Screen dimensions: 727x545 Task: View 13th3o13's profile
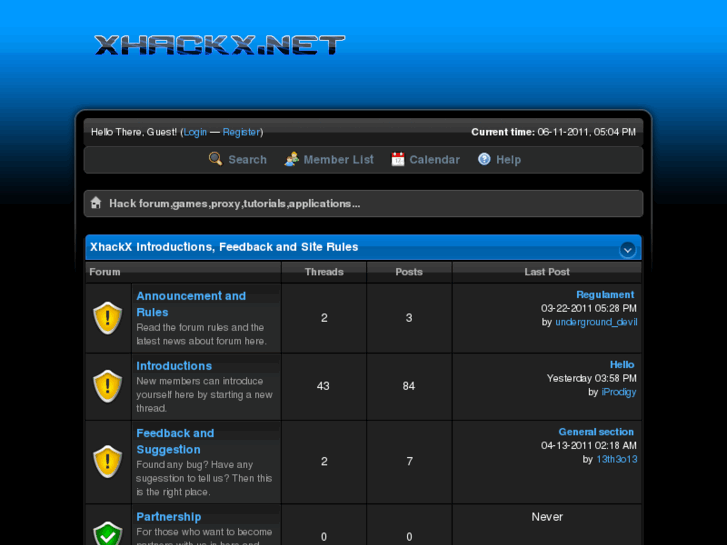point(617,459)
